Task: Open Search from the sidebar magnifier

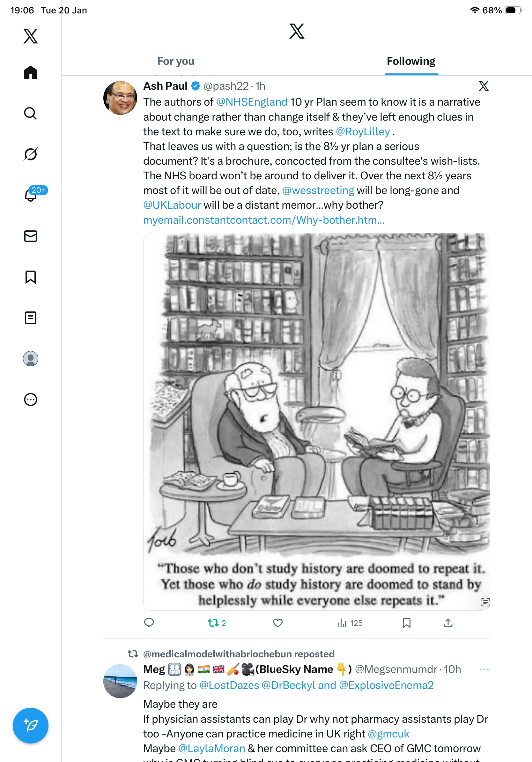Action: click(x=31, y=113)
